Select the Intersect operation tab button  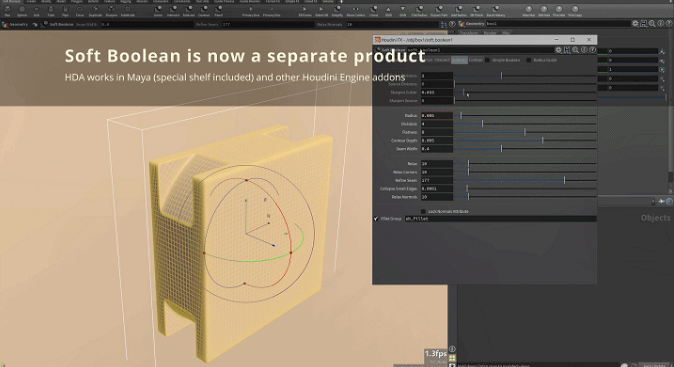coord(441,60)
